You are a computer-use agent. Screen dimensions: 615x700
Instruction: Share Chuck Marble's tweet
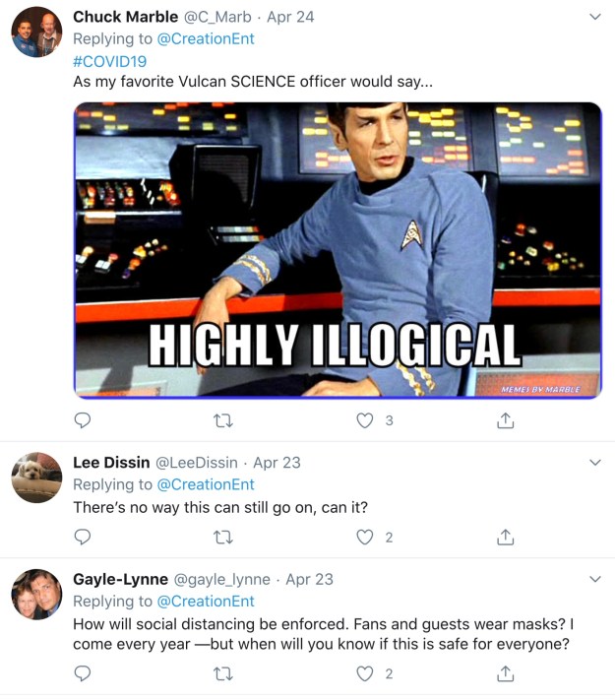[x=505, y=420]
